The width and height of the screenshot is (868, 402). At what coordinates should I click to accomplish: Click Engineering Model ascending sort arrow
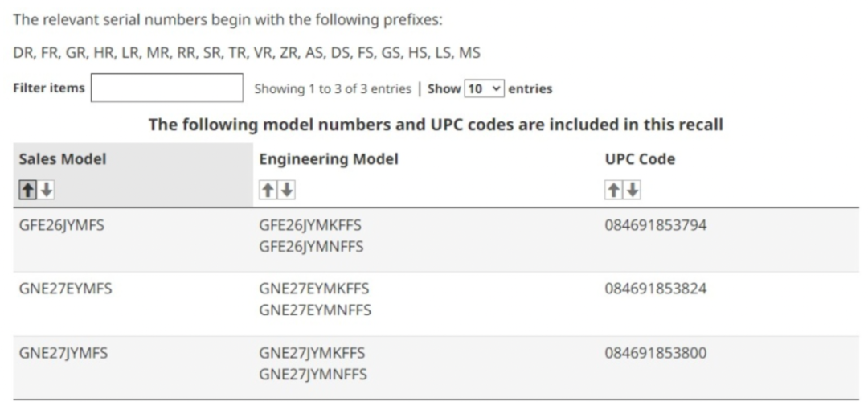[268, 190]
